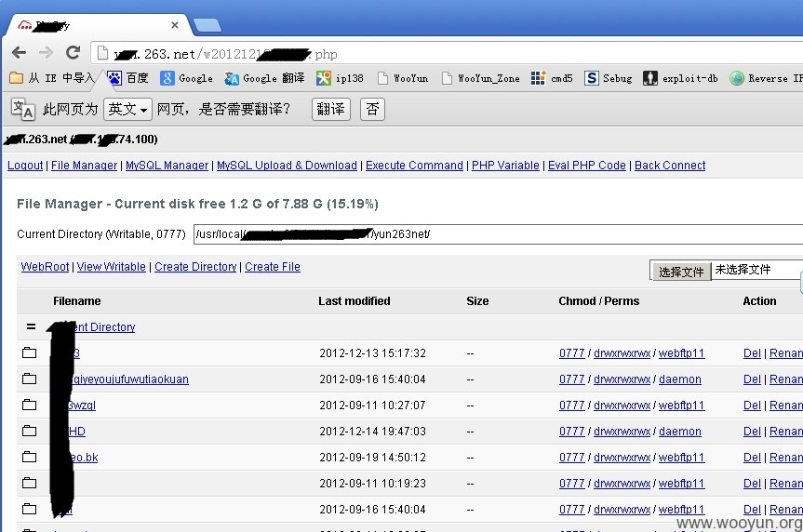Open the cmd5 bookmark
This screenshot has width=803, height=532.
[x=552, y=78]
